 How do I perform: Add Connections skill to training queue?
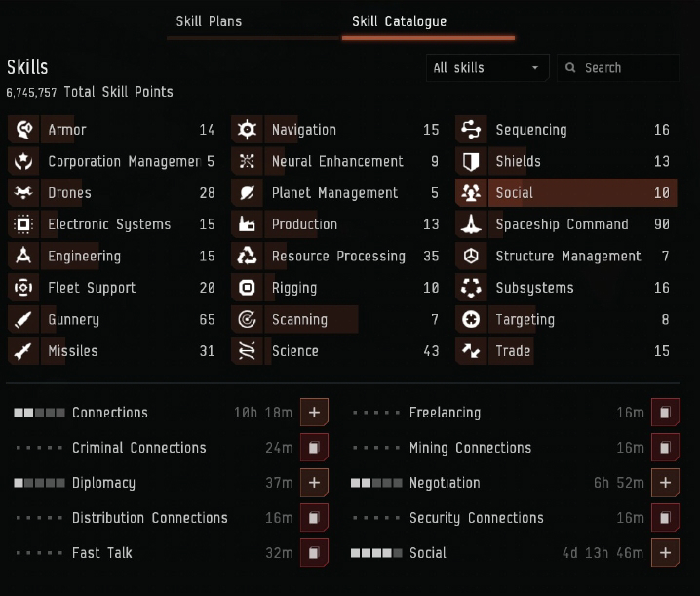pos(314,413)
